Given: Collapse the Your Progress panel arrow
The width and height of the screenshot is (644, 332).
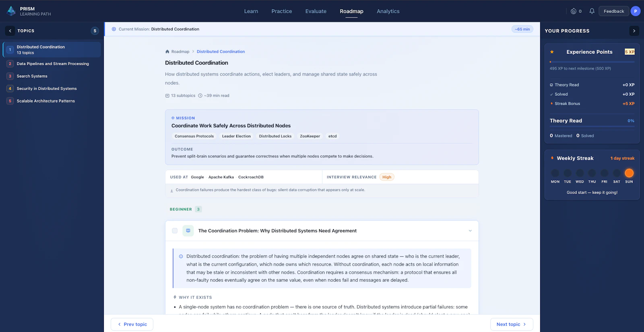Looking at the screenshot, I should coord(634,31).
